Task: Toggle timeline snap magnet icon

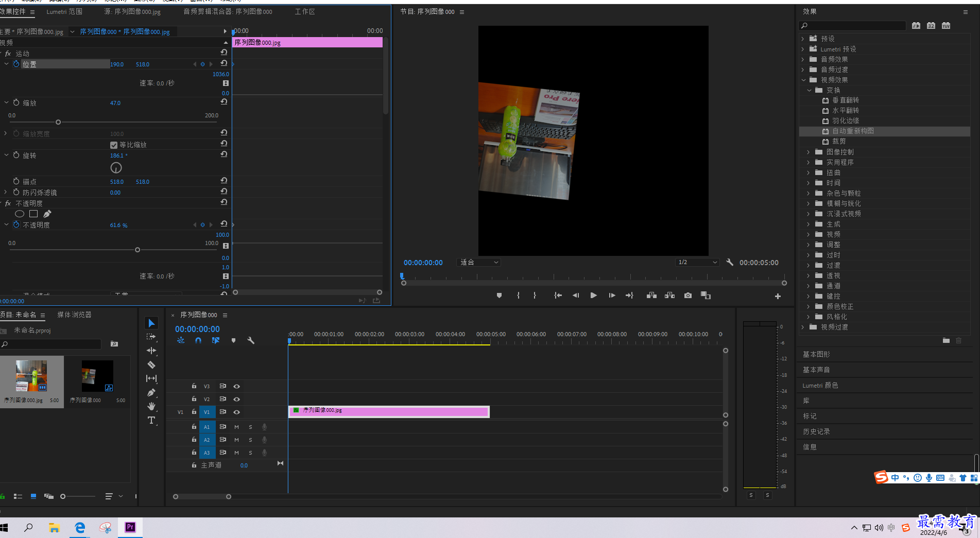Action: coord(198,340)
